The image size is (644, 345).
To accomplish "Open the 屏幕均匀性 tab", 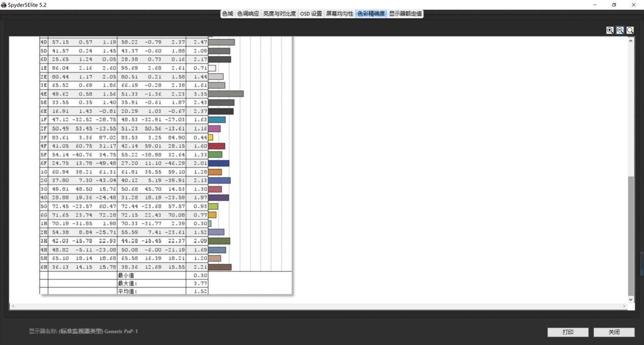I will [340, 14].
